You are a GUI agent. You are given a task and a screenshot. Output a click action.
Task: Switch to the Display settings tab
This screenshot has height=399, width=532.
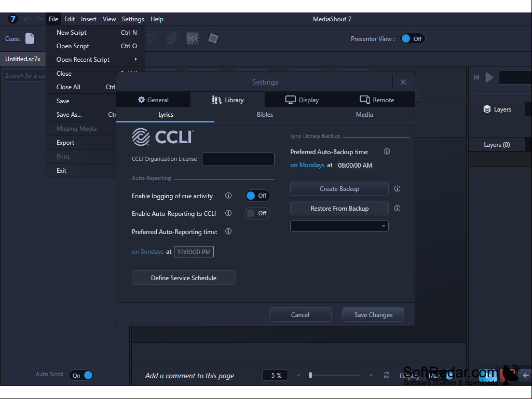pyautogui.click(x=302, y=100)
